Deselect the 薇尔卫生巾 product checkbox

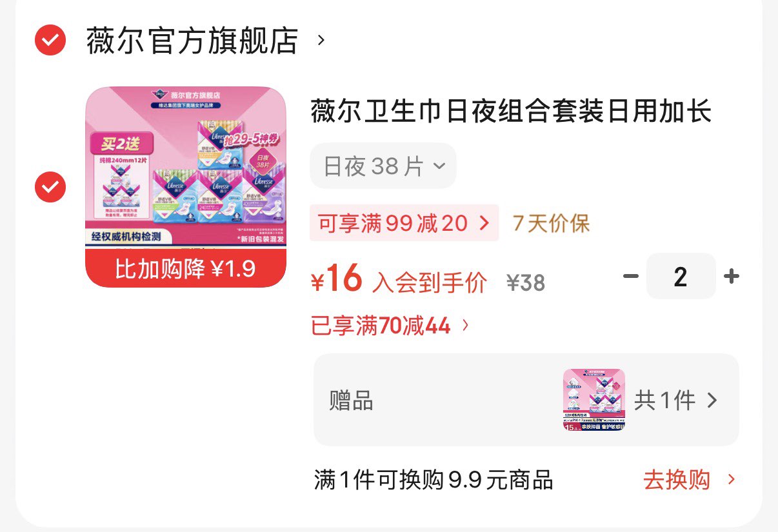coord(50,187)
